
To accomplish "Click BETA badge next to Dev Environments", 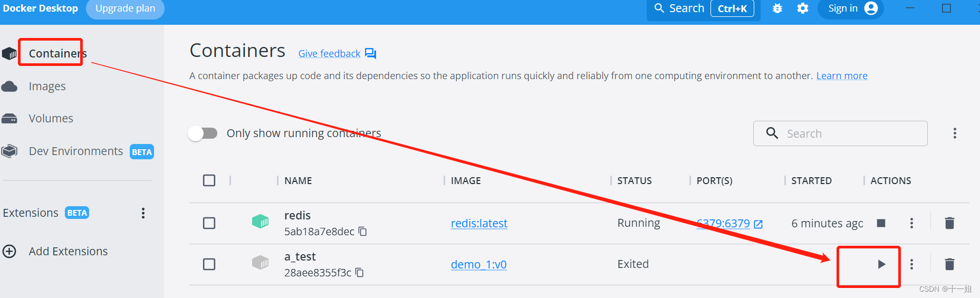I will [142, 152].
